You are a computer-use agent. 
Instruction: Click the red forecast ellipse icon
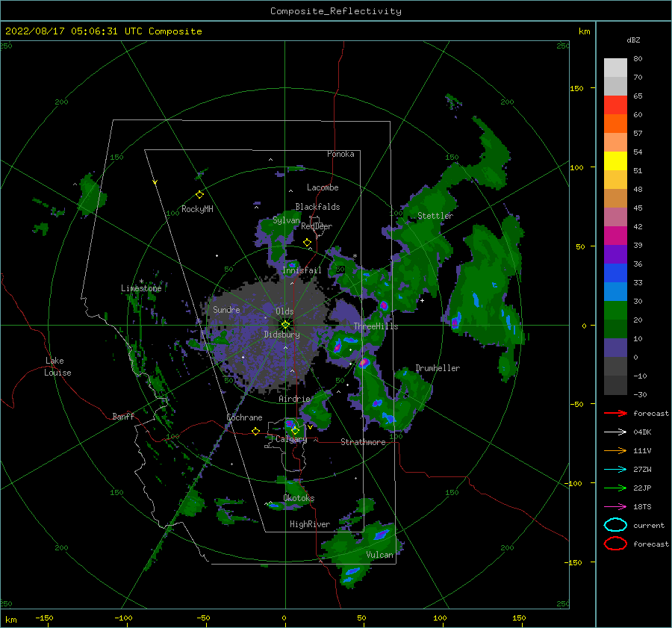tap(615, 544)
